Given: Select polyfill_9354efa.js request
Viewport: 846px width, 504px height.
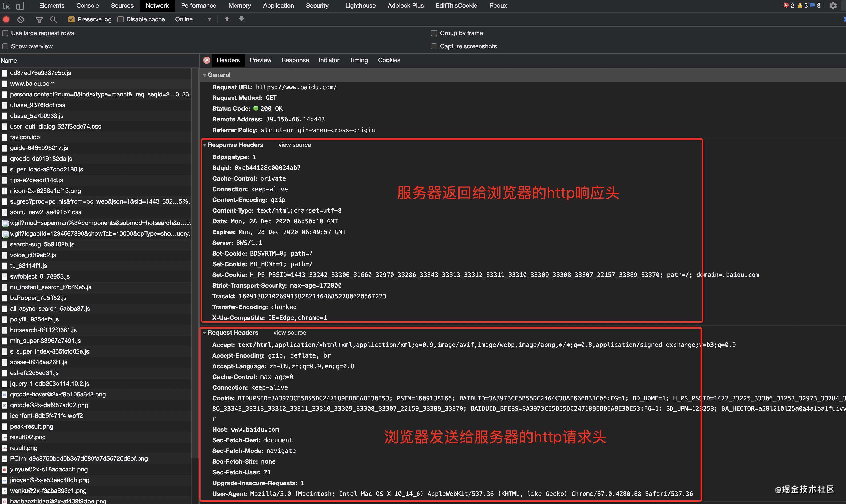Looking at the screenshot, I should pos(96,319).
